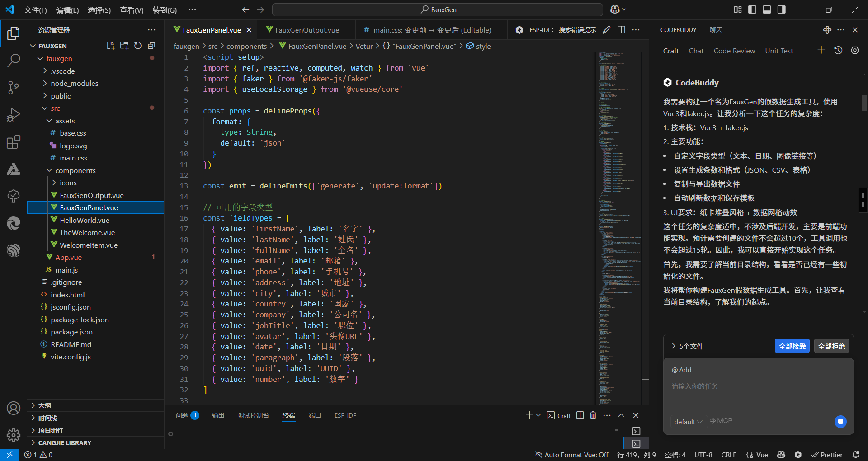This screenshot has width=868, height=461.
Task: Open the default model dropdown
Action: click(x=688, y=422)
